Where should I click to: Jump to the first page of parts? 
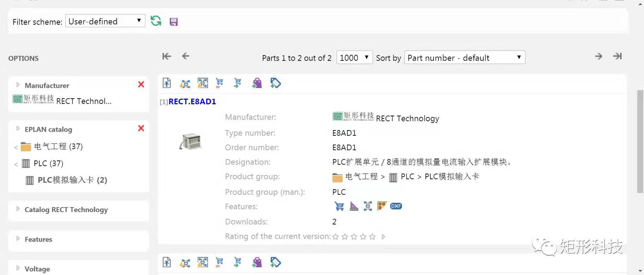167,56
